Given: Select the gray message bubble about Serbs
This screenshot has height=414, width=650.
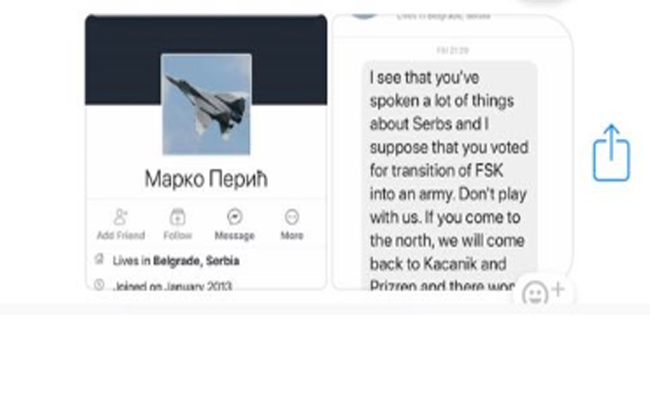Looking at the screenshot, I should 449,176.
